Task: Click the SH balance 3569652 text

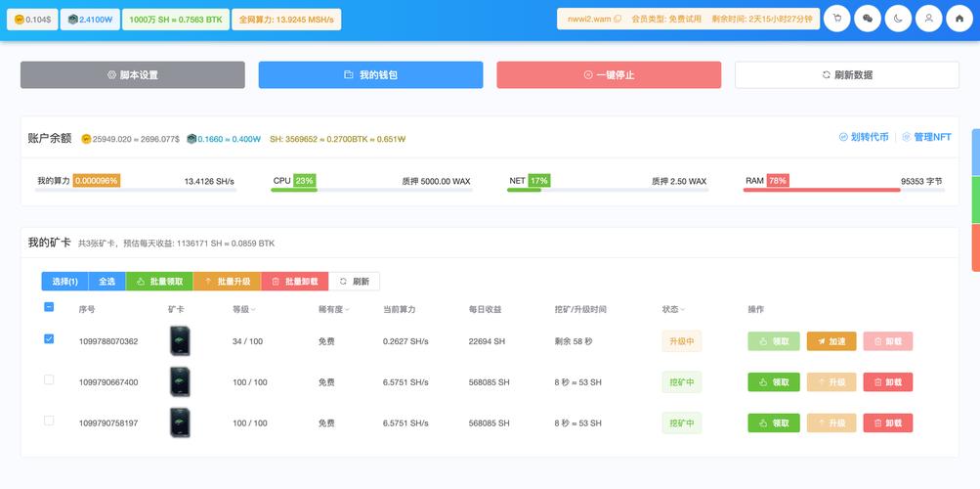Action: [337, 139]
